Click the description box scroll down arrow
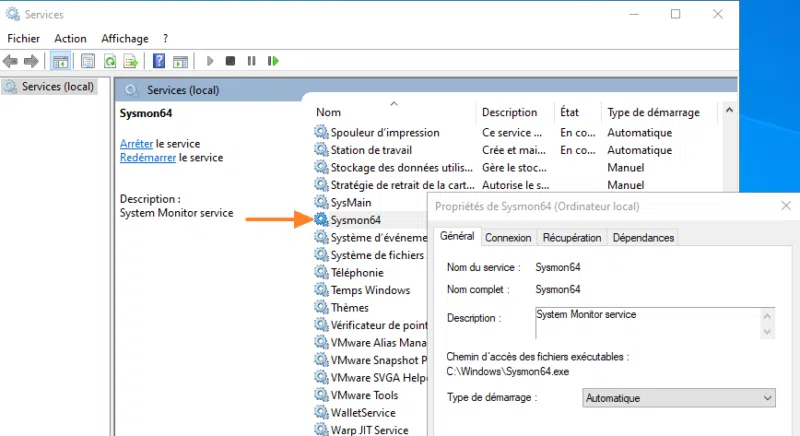800x436 pixels. click(767, 331)
